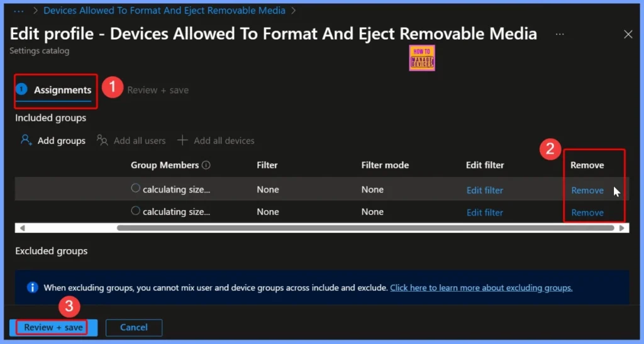Switch to the Assignments tab
The height and width of the screenshot is (344, 644).
pos(62,90)
